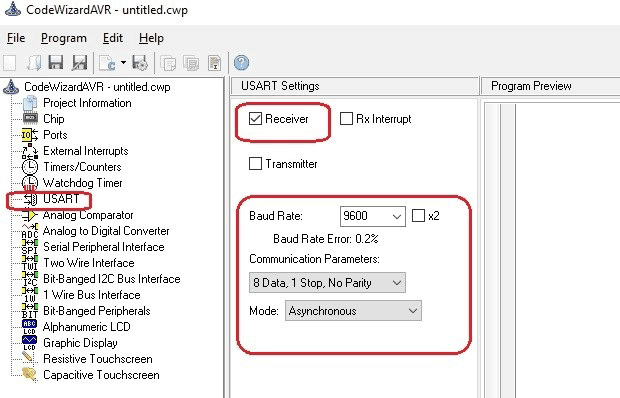Select External Interrupts label in tree

[x=85, y=151]
